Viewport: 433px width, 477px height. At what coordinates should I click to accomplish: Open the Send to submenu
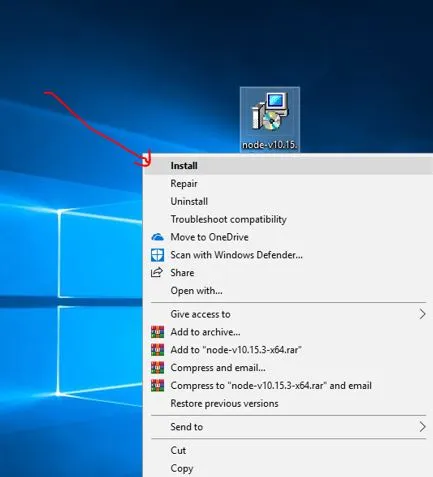click(x=288, y=427)
